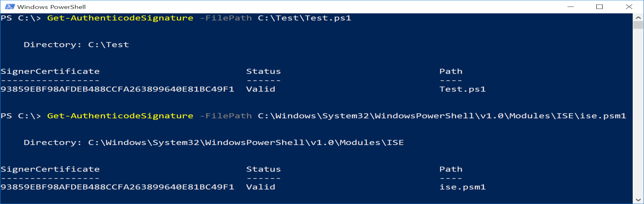
Task: Minimize the Windows PowerShell window
Action: click(x=571, y=7)
